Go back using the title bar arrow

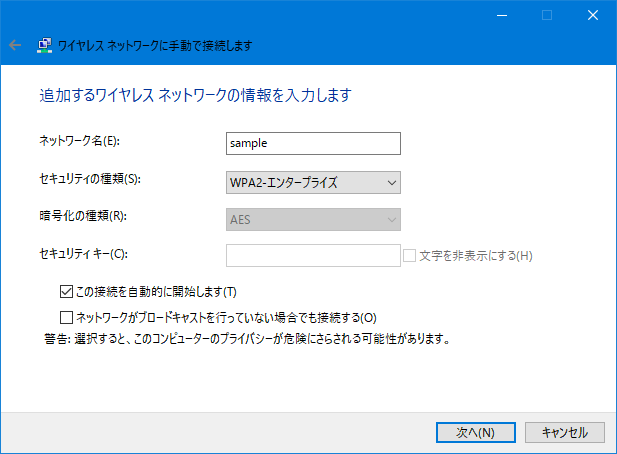(15, 45)
